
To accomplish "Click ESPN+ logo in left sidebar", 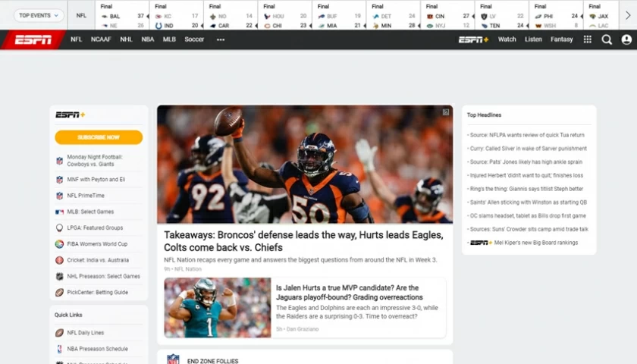I will (71, 115).
